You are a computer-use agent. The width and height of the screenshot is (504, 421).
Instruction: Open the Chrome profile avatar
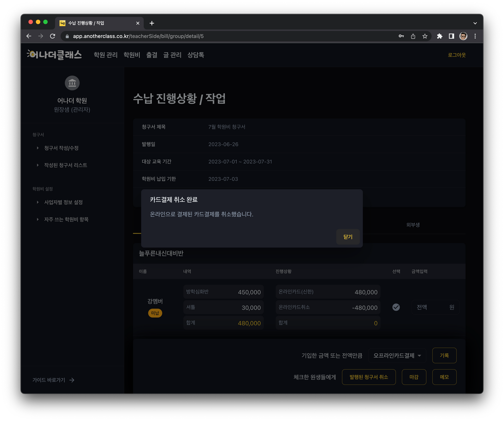pyautogui.click(x=463, y=36)
